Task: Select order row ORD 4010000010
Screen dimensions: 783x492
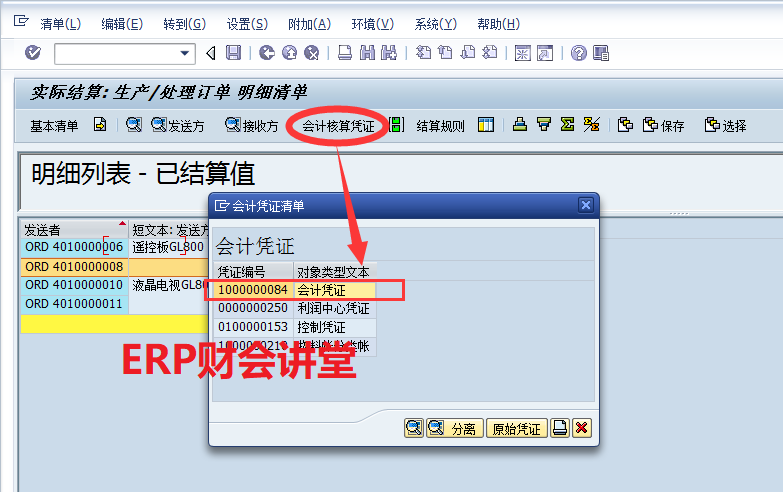Action: point(74,285)
